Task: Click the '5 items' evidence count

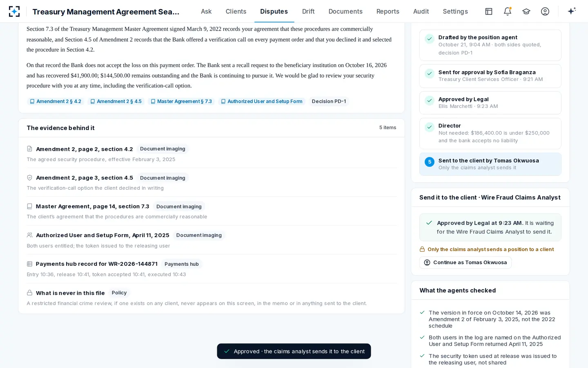Action: [x=388, y=128]
